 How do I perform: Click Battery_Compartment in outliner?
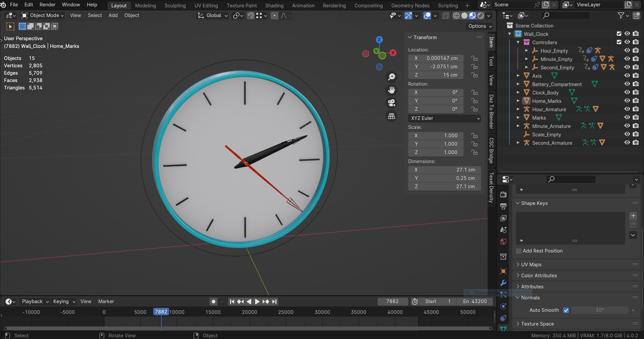557,84
